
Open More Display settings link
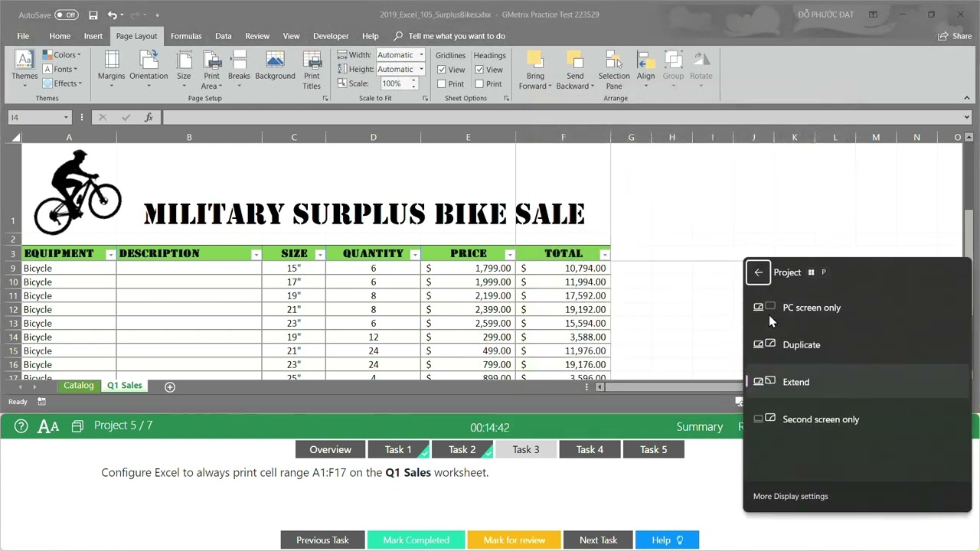[x=790, y=496]
